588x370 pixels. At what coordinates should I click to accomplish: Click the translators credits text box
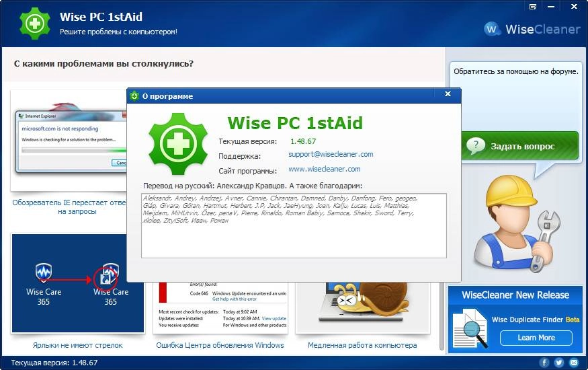(294, 225)
